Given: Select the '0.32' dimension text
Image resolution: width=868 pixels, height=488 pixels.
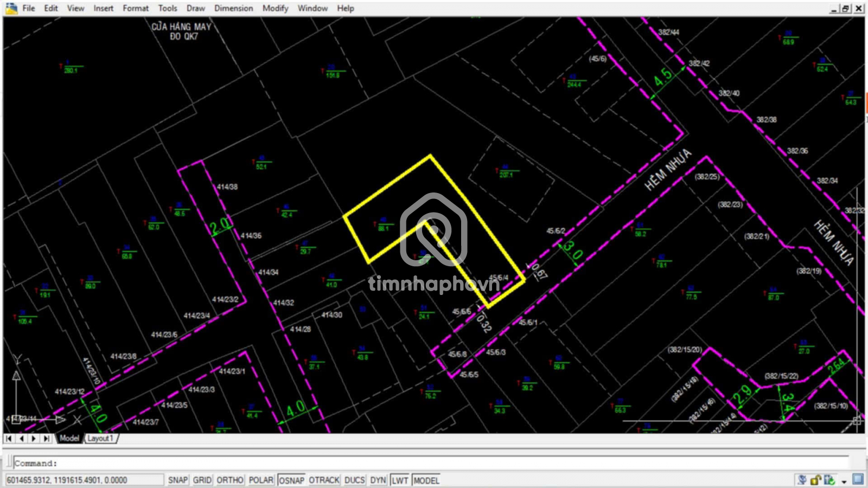Looking at the screenshot, I should coord(484,323).
